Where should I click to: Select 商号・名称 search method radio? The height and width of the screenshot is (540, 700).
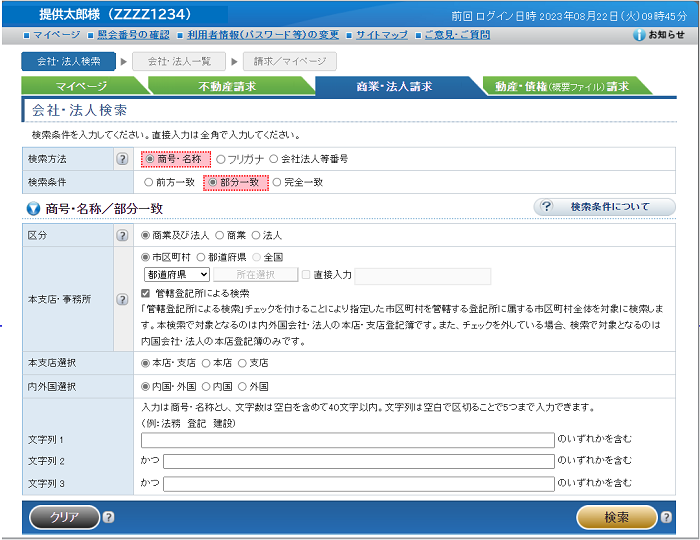tap(150, 159)
